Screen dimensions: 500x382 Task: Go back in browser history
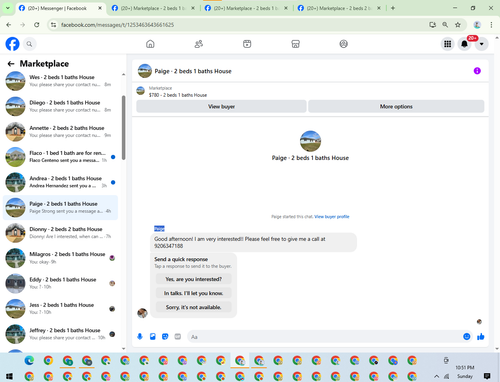click(9, 25)
